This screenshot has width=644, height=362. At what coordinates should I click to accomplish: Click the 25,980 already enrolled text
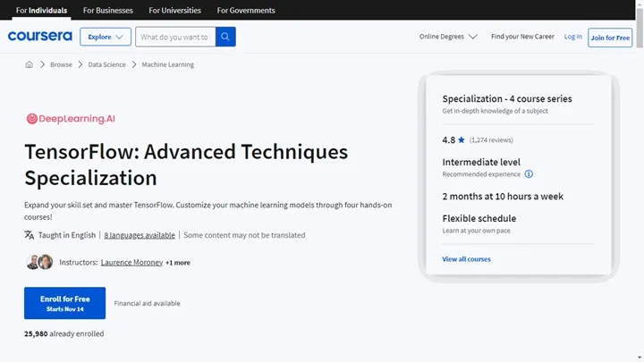[x=64, y=333]
